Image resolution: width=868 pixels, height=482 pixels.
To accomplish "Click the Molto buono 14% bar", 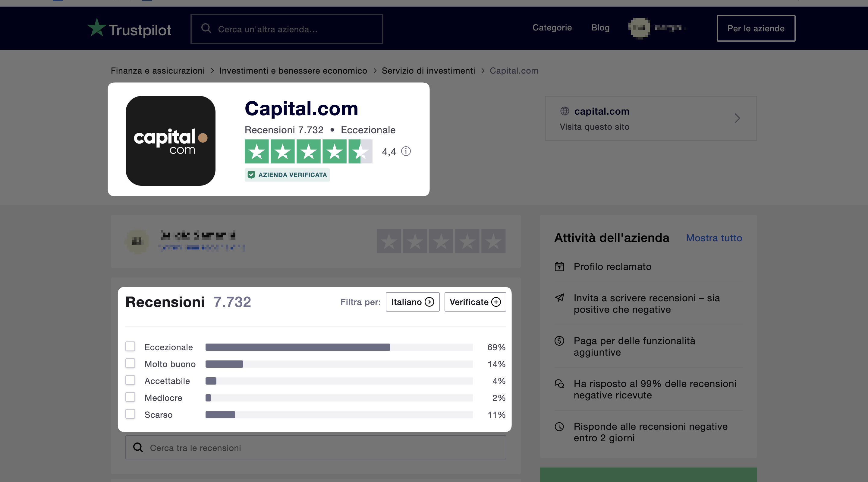I will [339, 364].
